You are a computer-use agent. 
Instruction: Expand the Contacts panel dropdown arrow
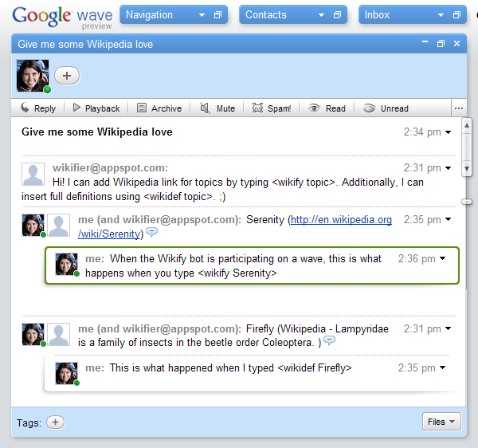(321, 15)
